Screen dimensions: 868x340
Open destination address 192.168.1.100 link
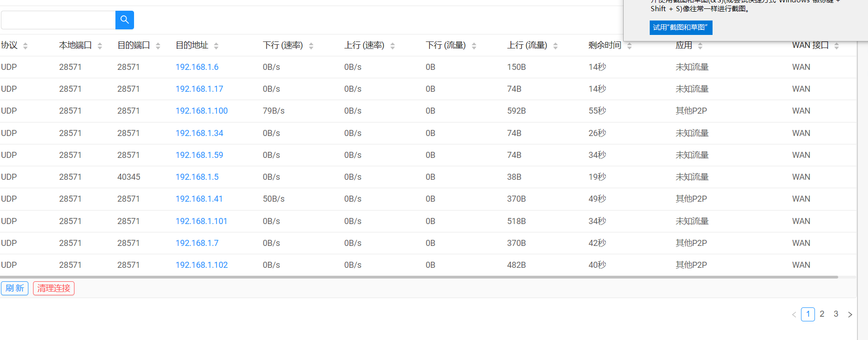pos(202,111)
